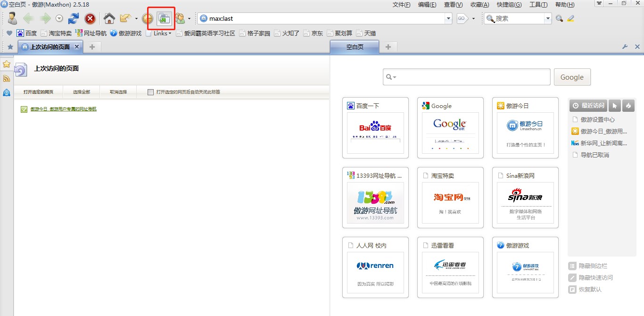Expand the search engine box dropdown
644x316 pixels.
[548, 19]
